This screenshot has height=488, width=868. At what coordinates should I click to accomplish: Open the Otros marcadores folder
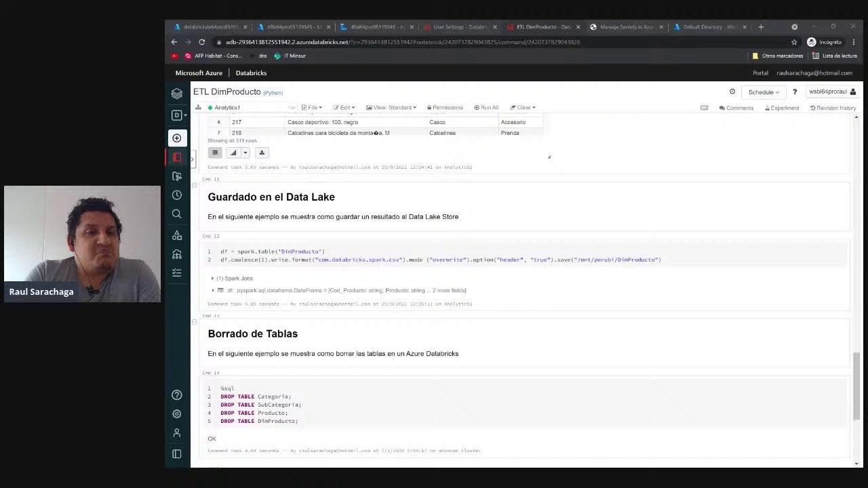pyautogui.click(x=777, y=56)
